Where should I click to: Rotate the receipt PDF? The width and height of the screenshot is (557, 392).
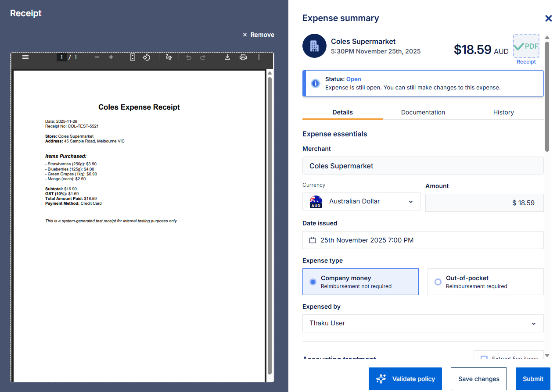pos(147,57)
